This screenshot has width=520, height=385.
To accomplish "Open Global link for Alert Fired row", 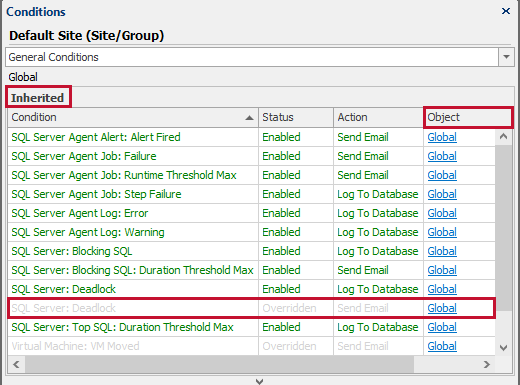I will click(442, 137).
